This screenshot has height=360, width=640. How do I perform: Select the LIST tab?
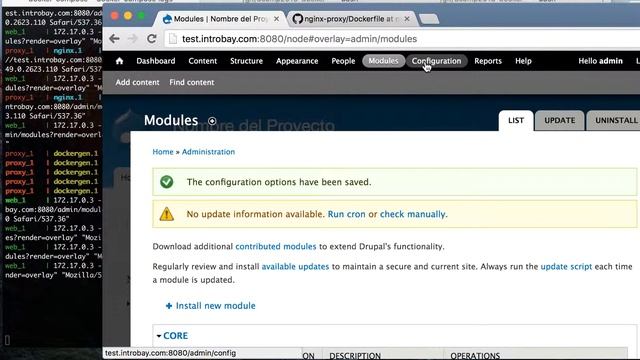click(516, 120)
